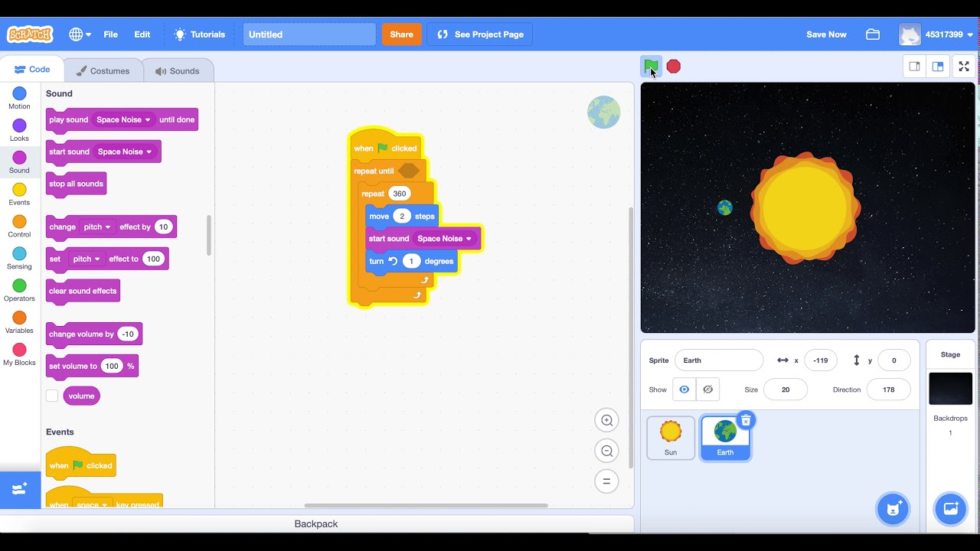
Task: Open Tutorials from the menu bar
Action: 200,34
